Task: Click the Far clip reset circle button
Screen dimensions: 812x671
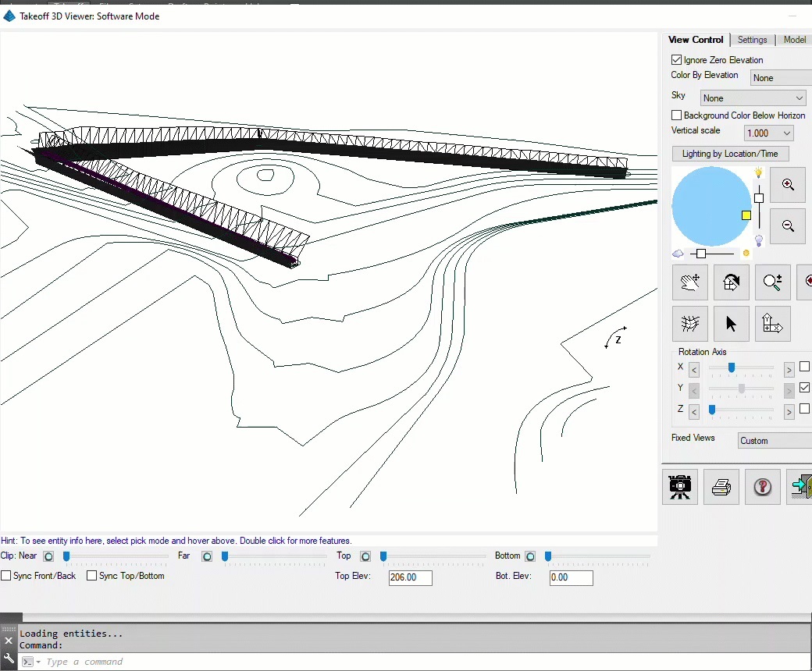Action: pyautogui.click(x=207, y=556)
